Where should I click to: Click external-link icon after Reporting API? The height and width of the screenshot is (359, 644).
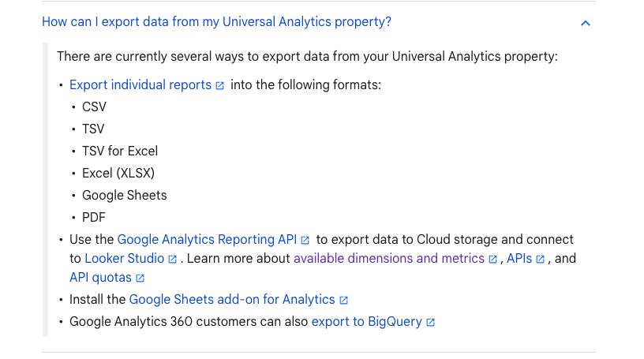(305, 241)
